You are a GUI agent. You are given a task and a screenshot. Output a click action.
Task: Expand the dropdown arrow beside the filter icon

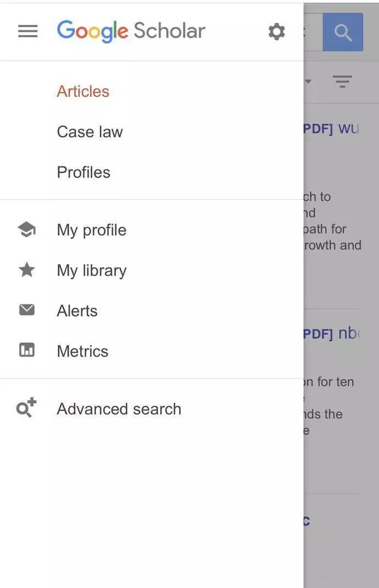tap(308, 82)
